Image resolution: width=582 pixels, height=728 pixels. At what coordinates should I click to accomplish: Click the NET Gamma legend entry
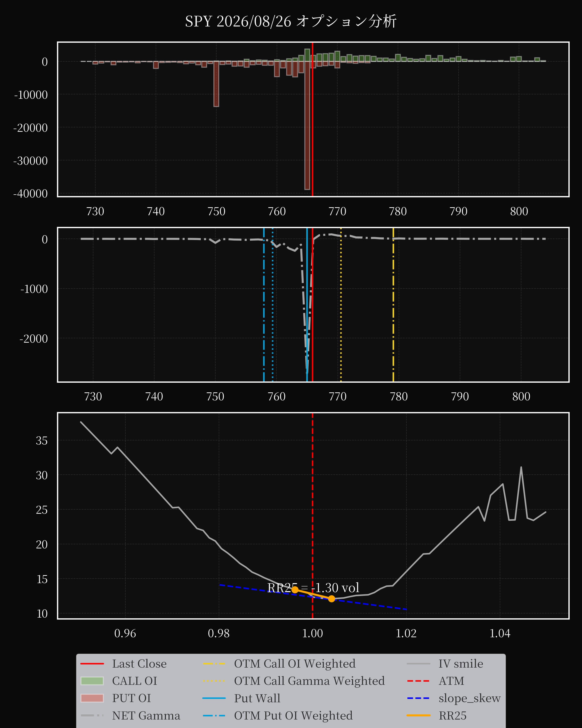coord(130,716)
